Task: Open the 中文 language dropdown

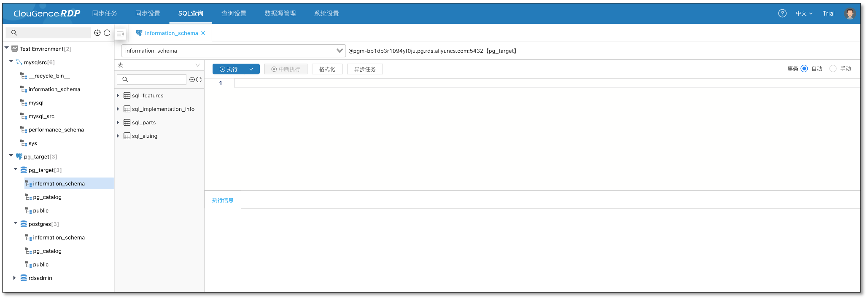Action: click(x=803, y=13)
